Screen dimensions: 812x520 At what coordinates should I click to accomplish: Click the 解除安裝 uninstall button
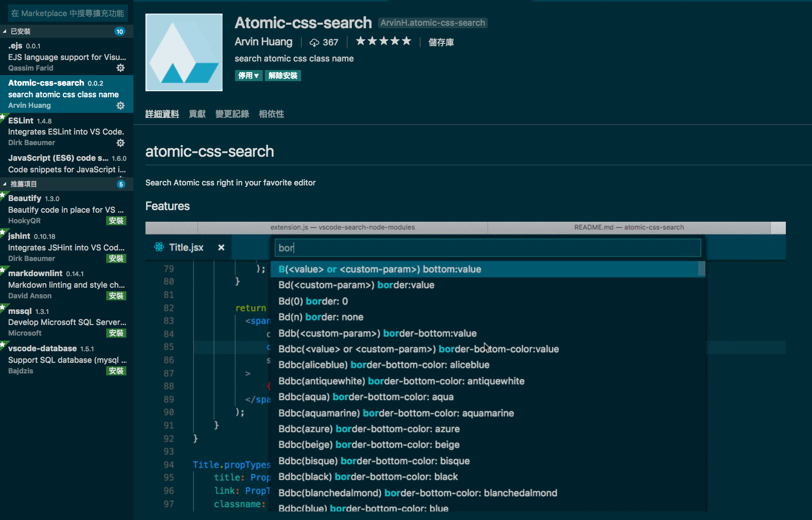click(x=283, y=76)
